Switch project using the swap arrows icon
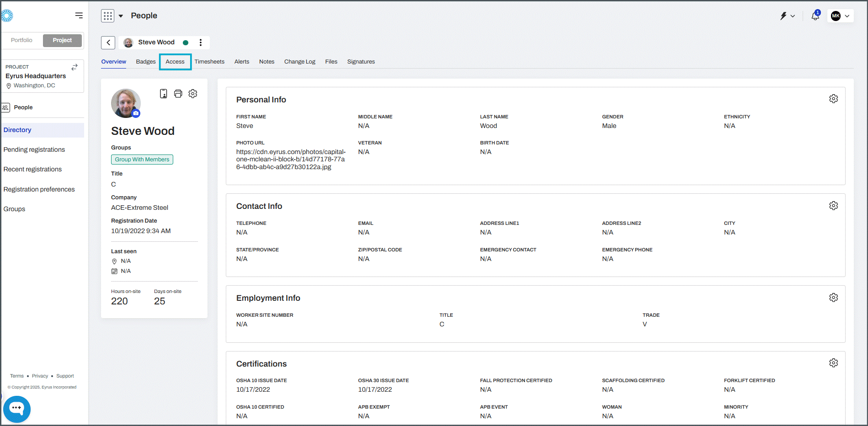Viewport: 868px width, 426px height. click(75, 67)
